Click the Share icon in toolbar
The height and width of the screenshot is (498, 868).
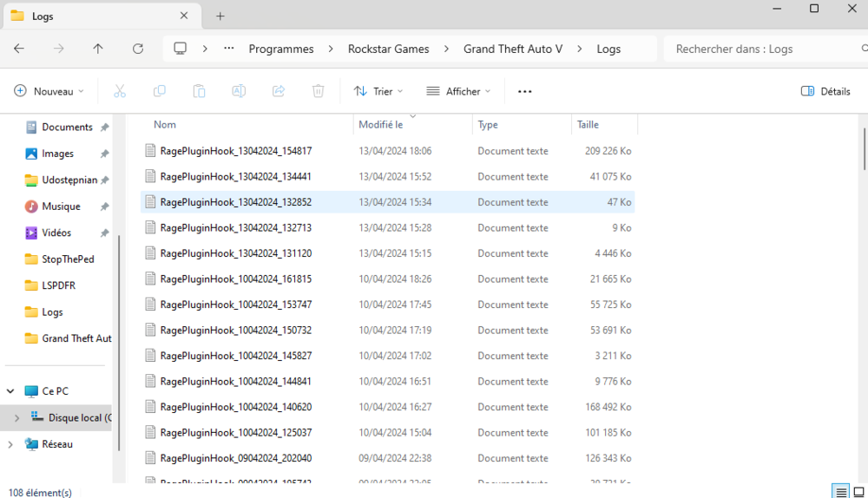tap(279, 91)
